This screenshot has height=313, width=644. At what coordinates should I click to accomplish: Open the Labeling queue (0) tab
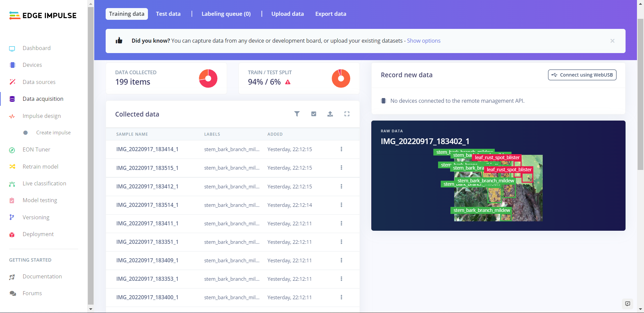pos(226,14)
